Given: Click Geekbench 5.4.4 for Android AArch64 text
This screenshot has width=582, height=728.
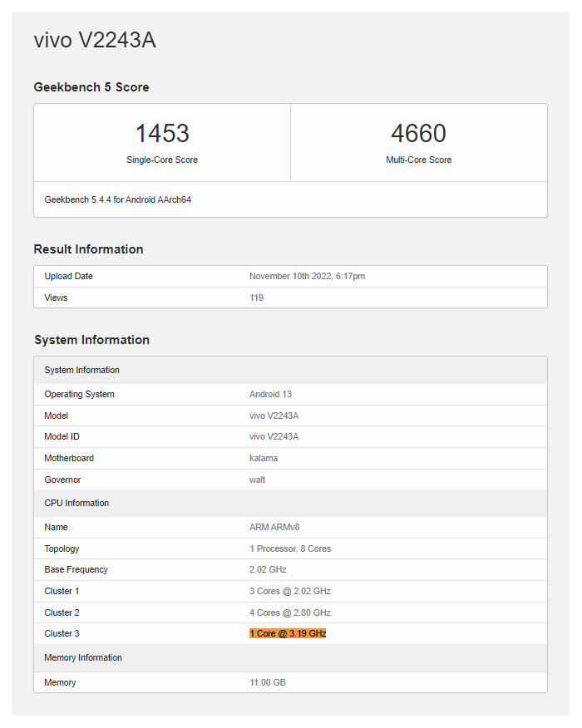Looking at the screenshot, I should tap(118, 199).
